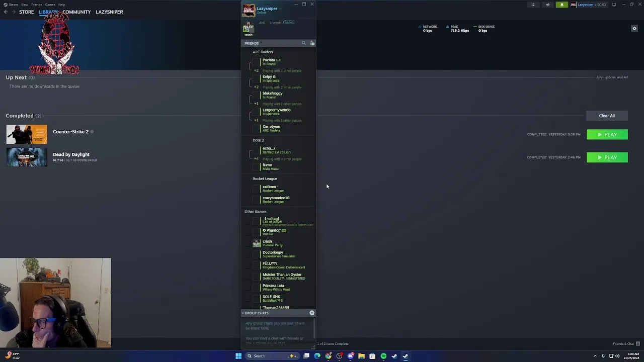Click the taskbar volume icon

618,356
